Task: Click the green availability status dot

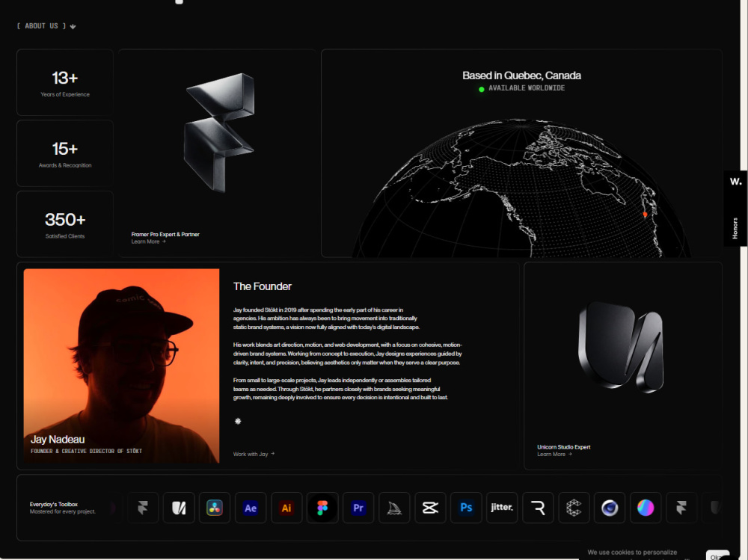Action: pyautogui.click(x=481, y=89)
